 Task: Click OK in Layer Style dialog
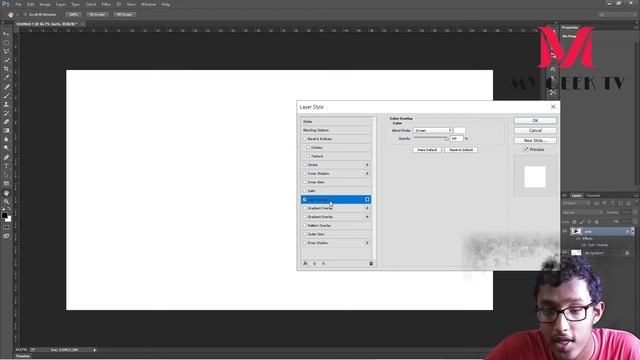coord(535,120)
